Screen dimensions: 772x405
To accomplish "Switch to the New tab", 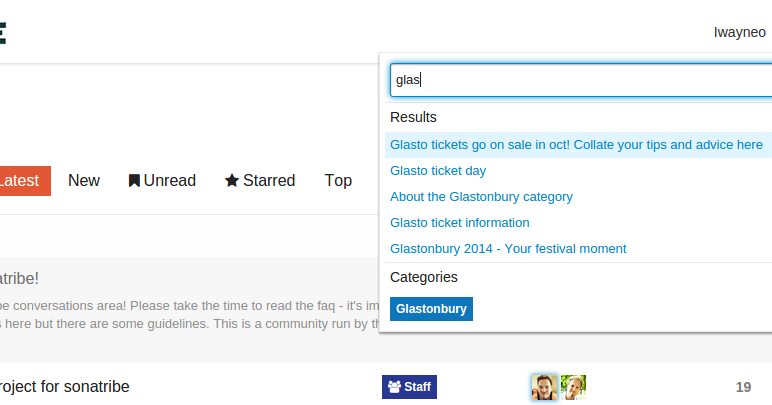I will [x=84, y=181].
